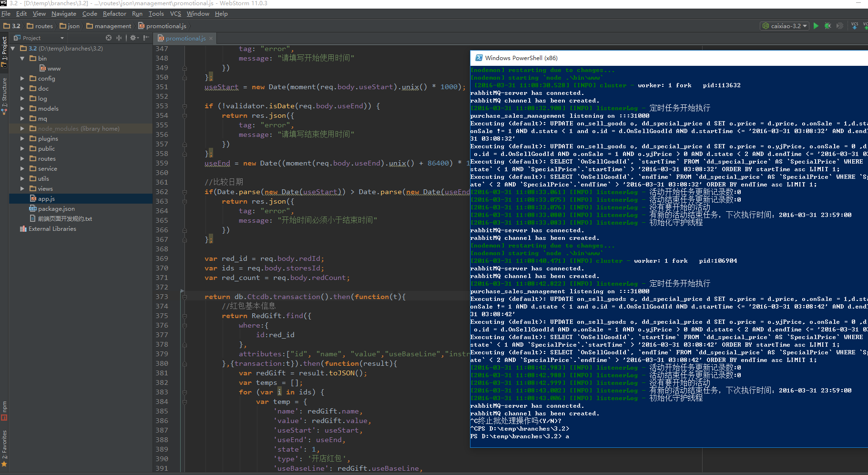Open Project panel settings gear
Screen dimensions: 868x475
click(x=134, y=38)
